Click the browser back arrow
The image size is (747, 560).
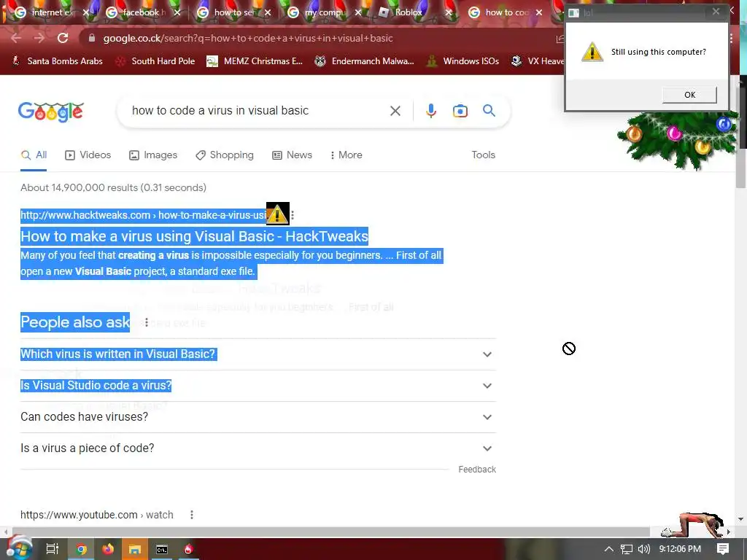pos(16,38)
